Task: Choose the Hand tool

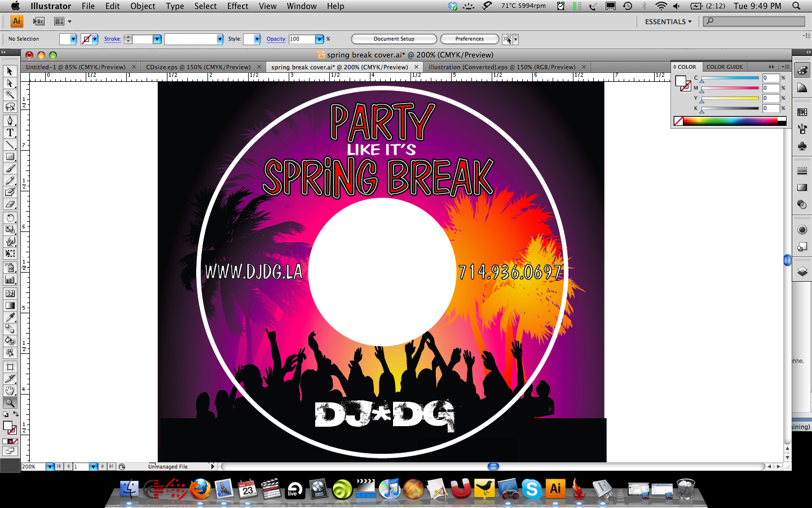Action: 10,391
